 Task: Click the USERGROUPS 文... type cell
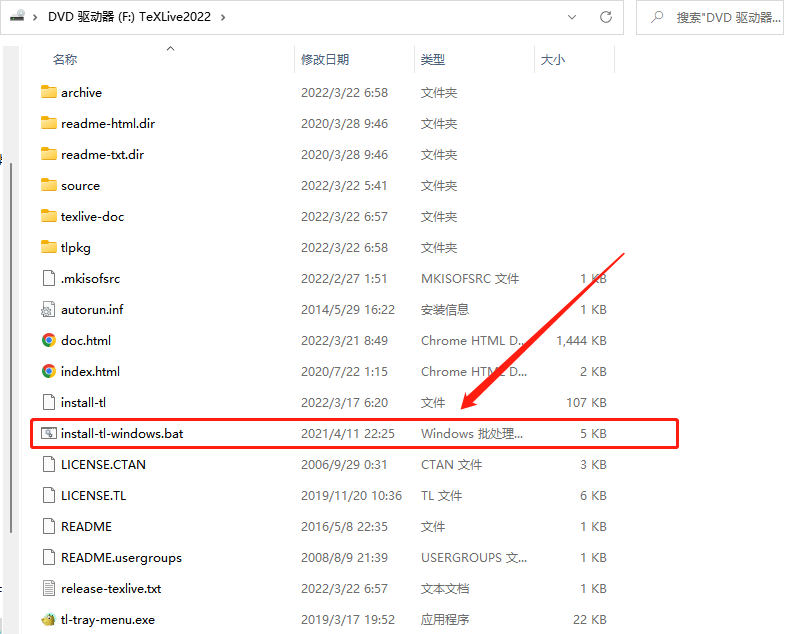coord(474,558)
